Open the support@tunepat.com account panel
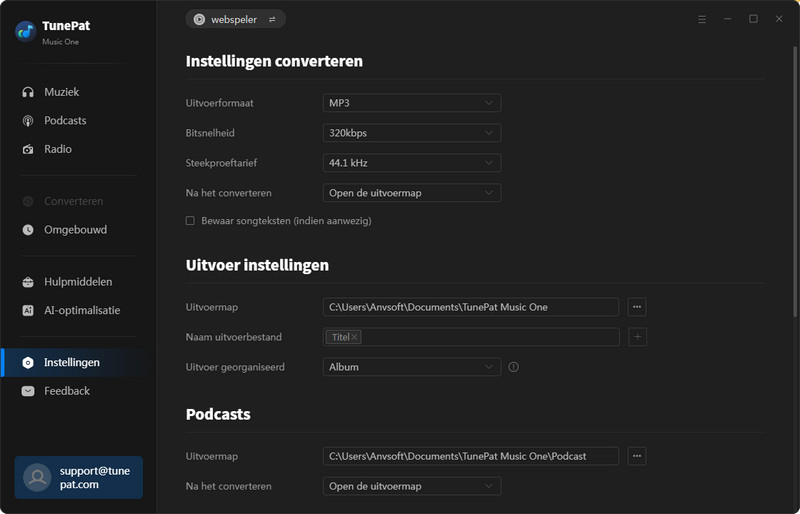Screen dimensions: 800x514 point(79,477)
